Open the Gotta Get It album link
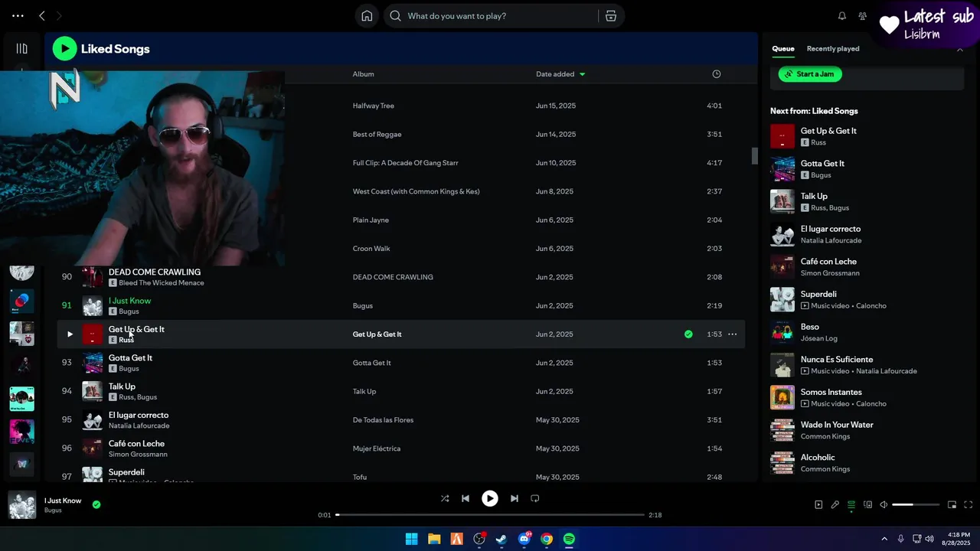The image size is (980, 551). pos(372,363)
